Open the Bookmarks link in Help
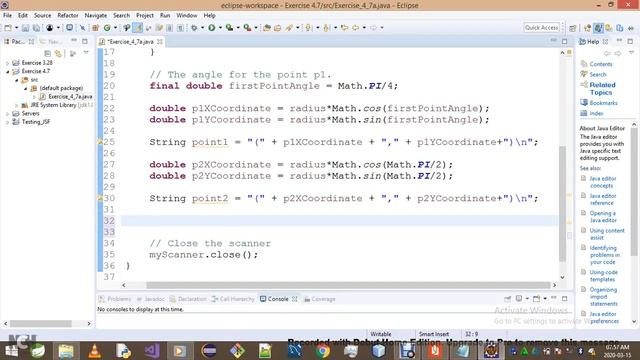640x360 pixels. click(603, 103)
